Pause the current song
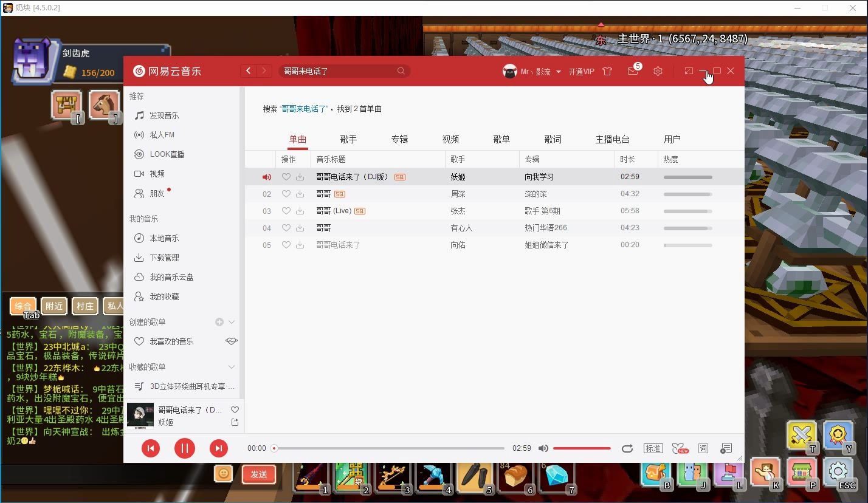The image size is (868, 503). 185,448
